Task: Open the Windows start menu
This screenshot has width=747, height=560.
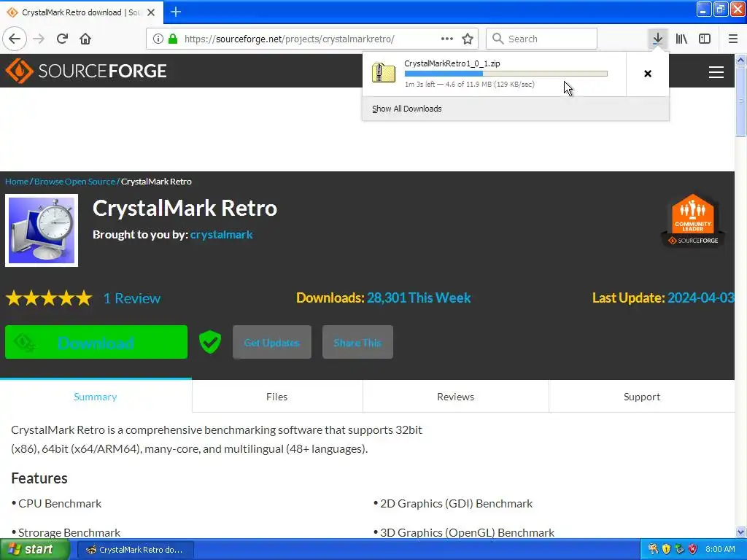Action: [x=35, y=550]
